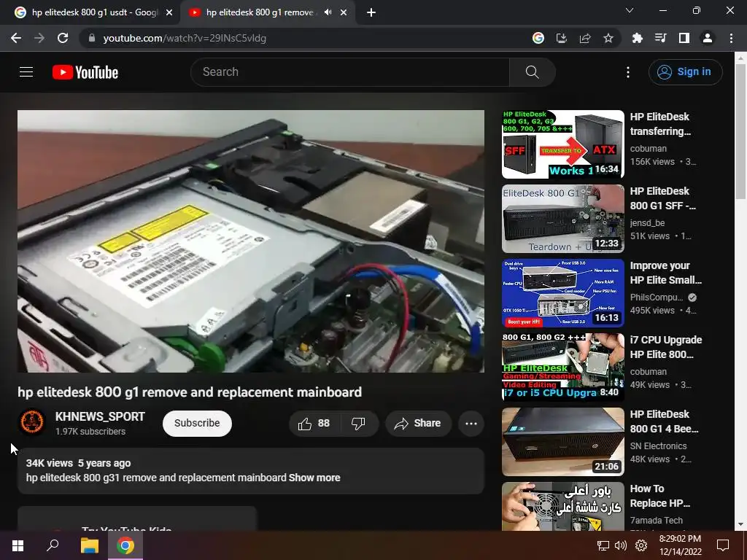Open the YouTube hamburger guide menu
Image resolution: width=747 pixels, height=560 pixels.
point(26,72)
